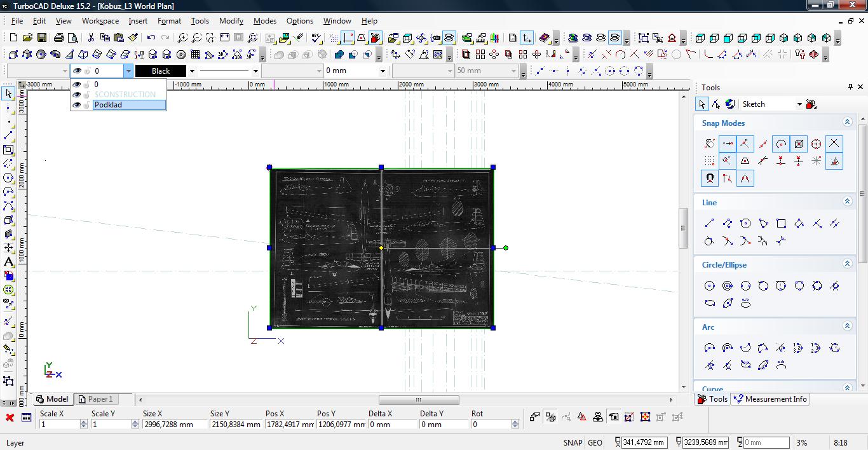Select the Ellipse tool in Circle/Ellipse palette
Viewport: 868px width, 450px height.
click(710, 303)
